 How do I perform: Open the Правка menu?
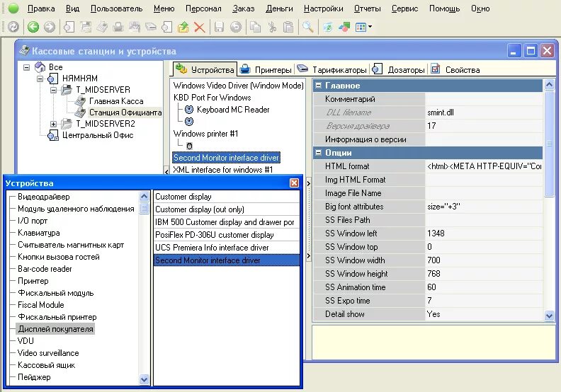click(41, 8)
